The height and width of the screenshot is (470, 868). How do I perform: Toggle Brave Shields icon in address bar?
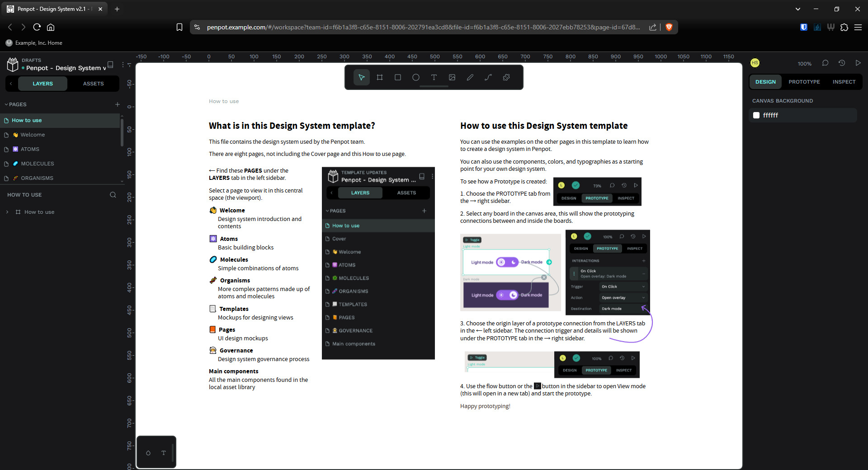(669, 27)
